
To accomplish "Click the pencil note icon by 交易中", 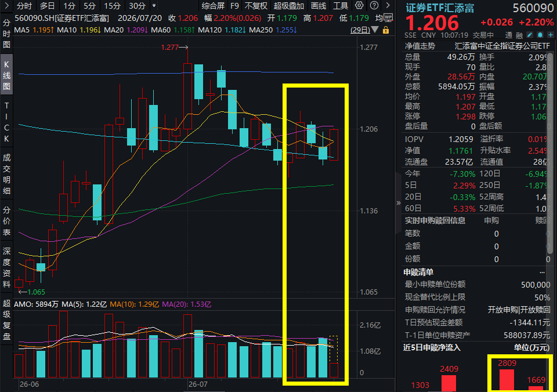I will 530,35.
